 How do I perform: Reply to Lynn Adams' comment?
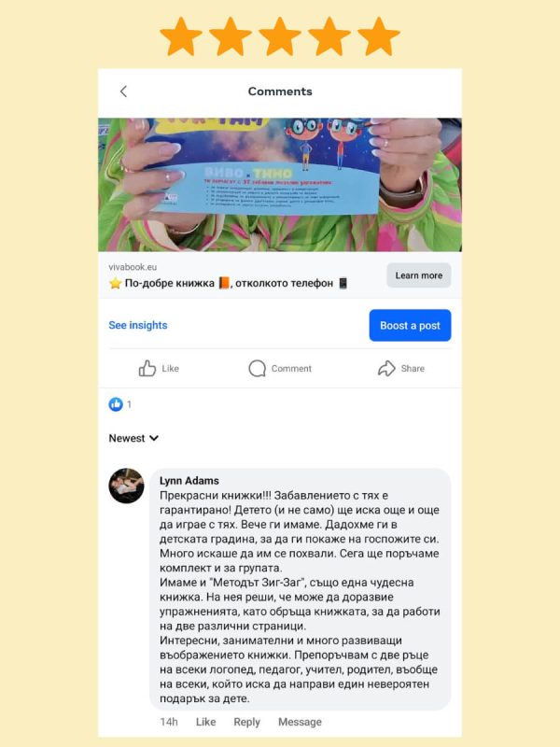pos(246,722)
